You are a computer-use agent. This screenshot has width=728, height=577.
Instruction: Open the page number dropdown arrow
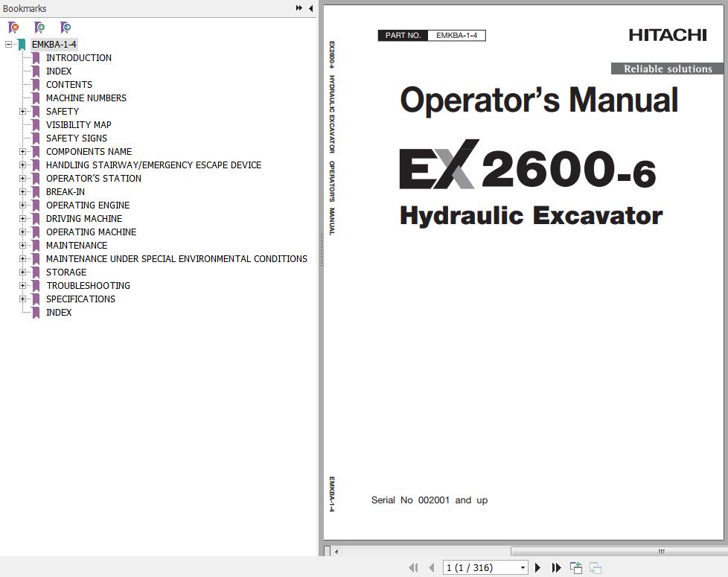click(x=523, y=568)
